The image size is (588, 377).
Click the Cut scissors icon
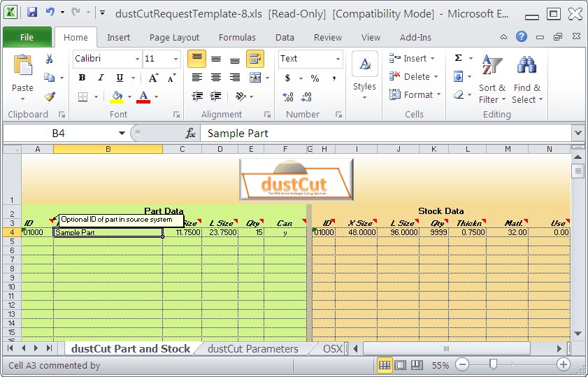click(49, 59)
